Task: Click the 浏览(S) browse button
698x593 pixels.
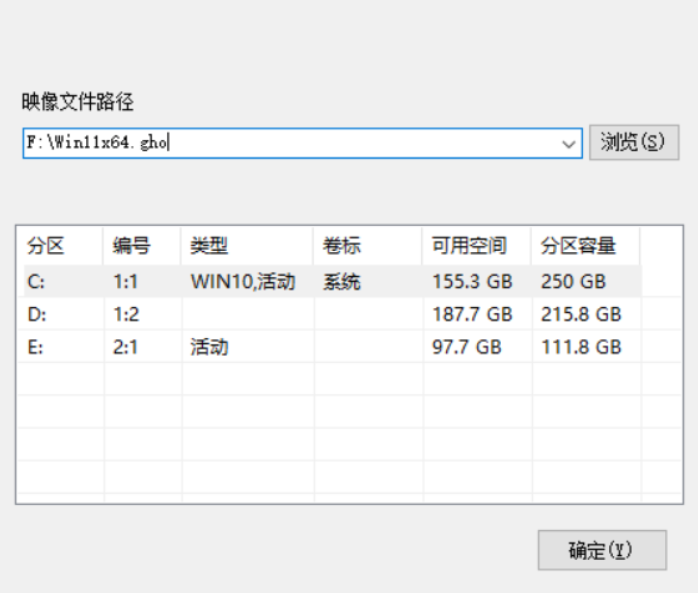Action: [633, 142]
